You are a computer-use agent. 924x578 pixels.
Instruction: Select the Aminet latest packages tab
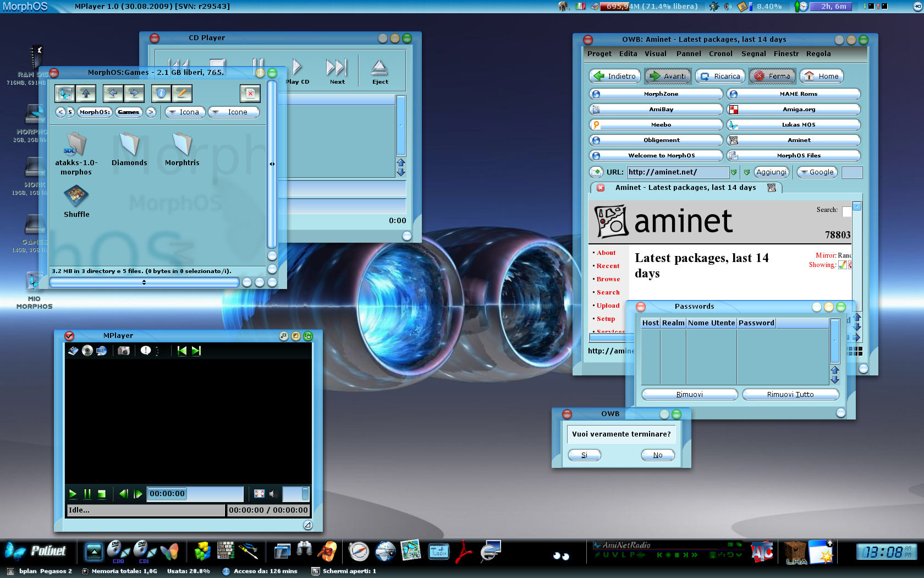point(685,188)
